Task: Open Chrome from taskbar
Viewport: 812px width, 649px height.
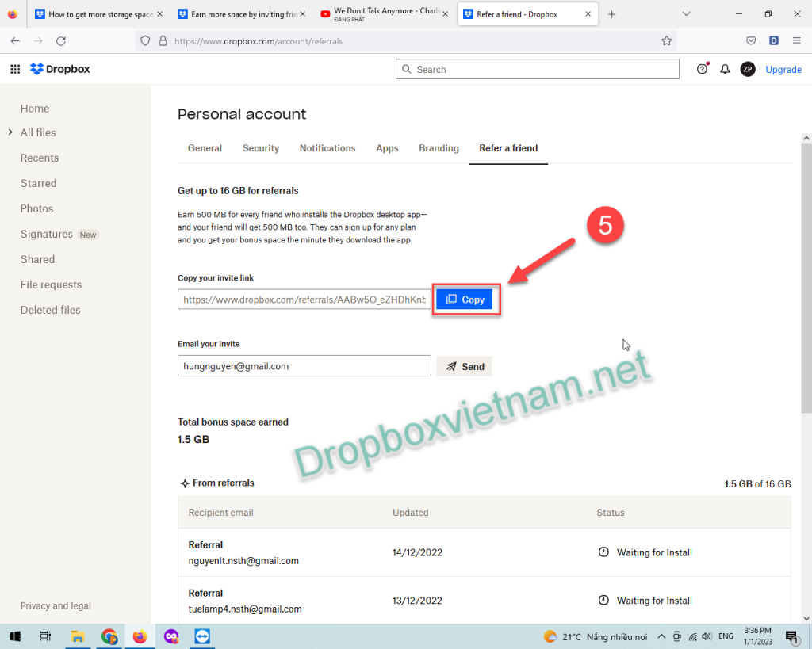Action: pos(109,636)
